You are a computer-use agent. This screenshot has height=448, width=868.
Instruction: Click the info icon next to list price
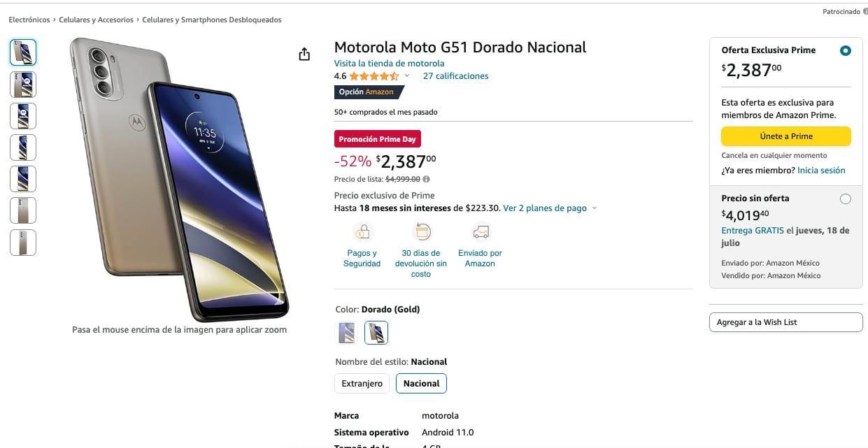pyautogui.click(x=427, y=180)
